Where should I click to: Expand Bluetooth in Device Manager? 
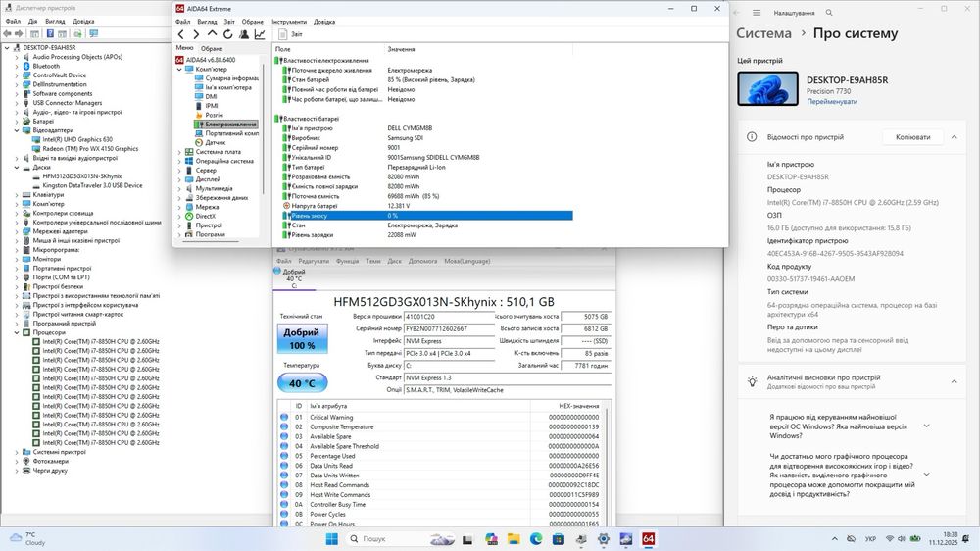(17, 67)
